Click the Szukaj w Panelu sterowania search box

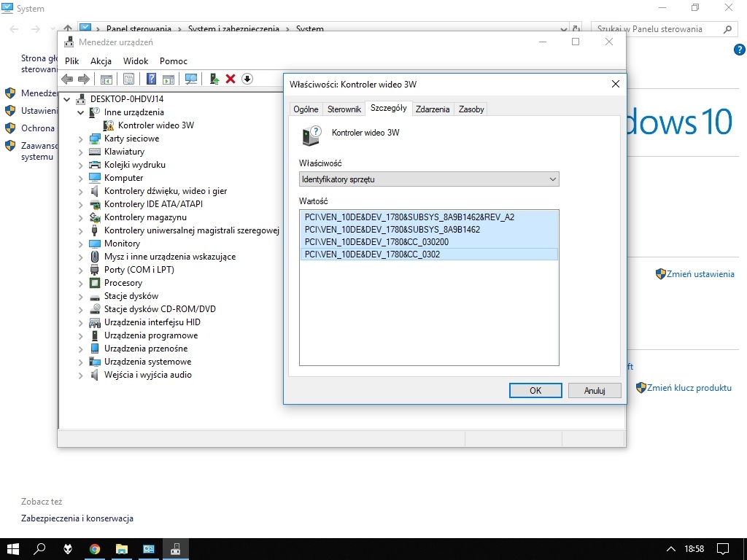(663, 29)
